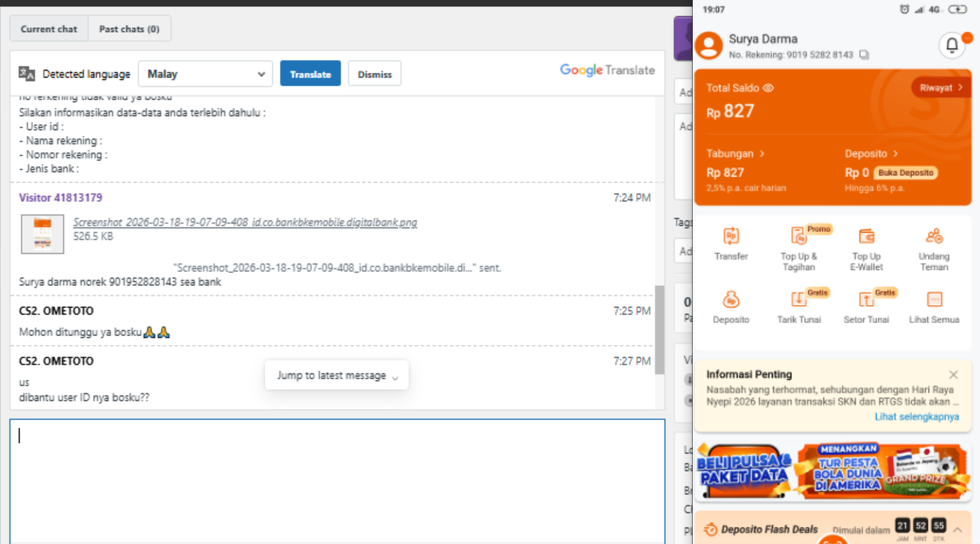Expand Deposito section chevron
Image resolution: width=980 pixels, height=544 pixels.
click(x=896, y=154)
